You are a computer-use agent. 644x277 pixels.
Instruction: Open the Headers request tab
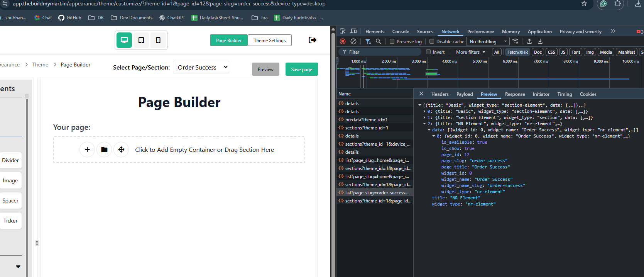440,94
